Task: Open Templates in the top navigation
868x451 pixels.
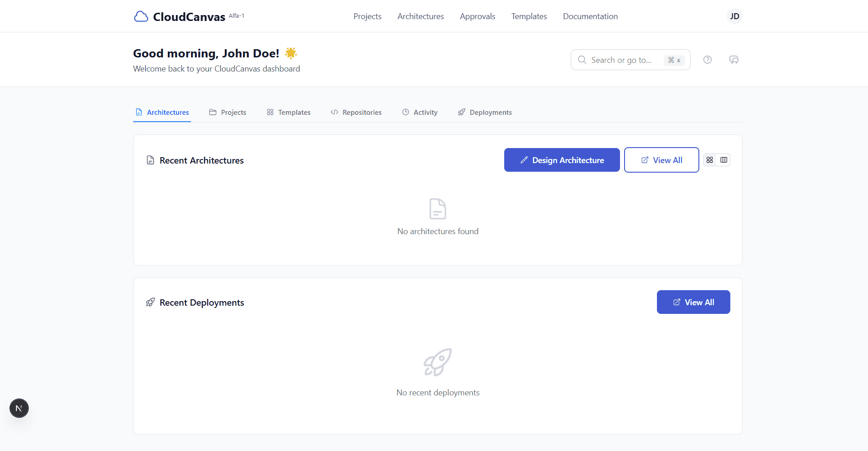Action: 529,16
